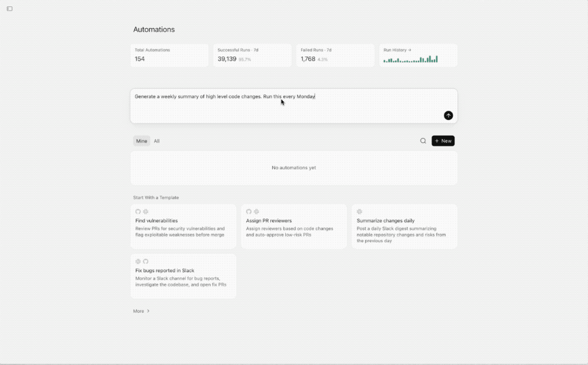Create an automation with the New button
This screenshot has width=588, height=365.
click(x=442, y=141)
